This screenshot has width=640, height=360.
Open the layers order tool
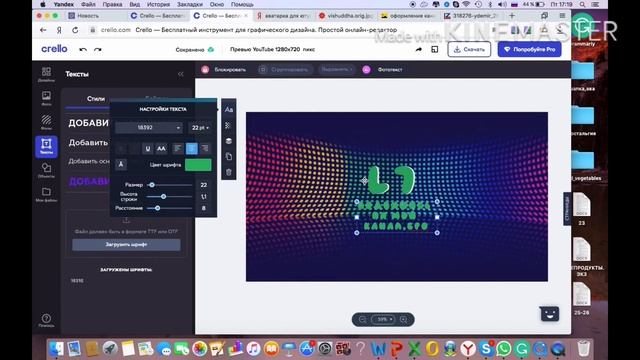229,141
